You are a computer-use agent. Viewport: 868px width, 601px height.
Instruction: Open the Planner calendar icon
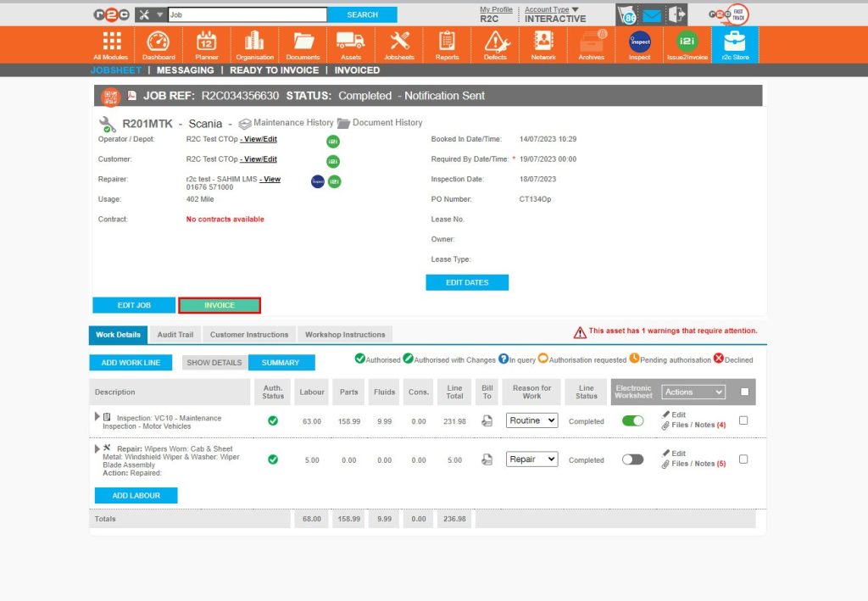206,41
